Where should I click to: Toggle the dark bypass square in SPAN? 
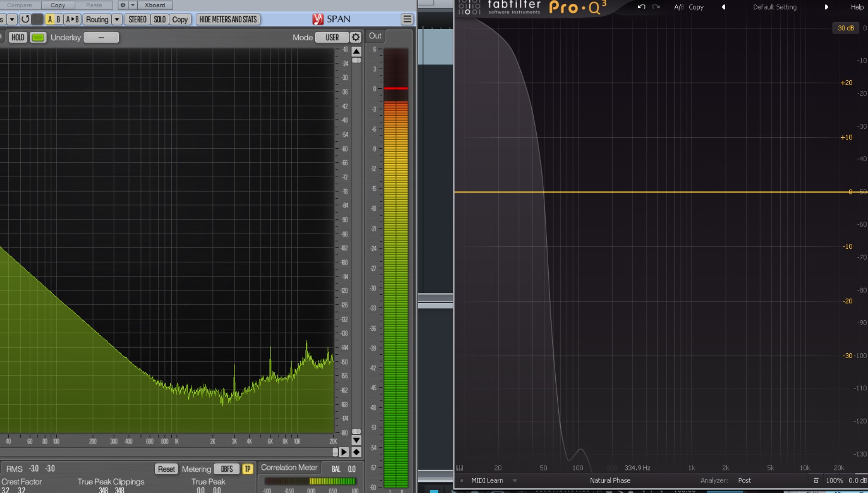coord(37,19)
